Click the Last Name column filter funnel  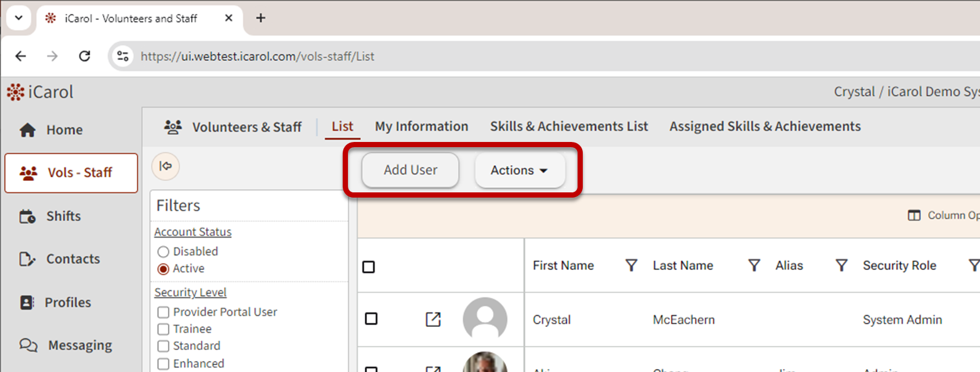coord(754,265)
